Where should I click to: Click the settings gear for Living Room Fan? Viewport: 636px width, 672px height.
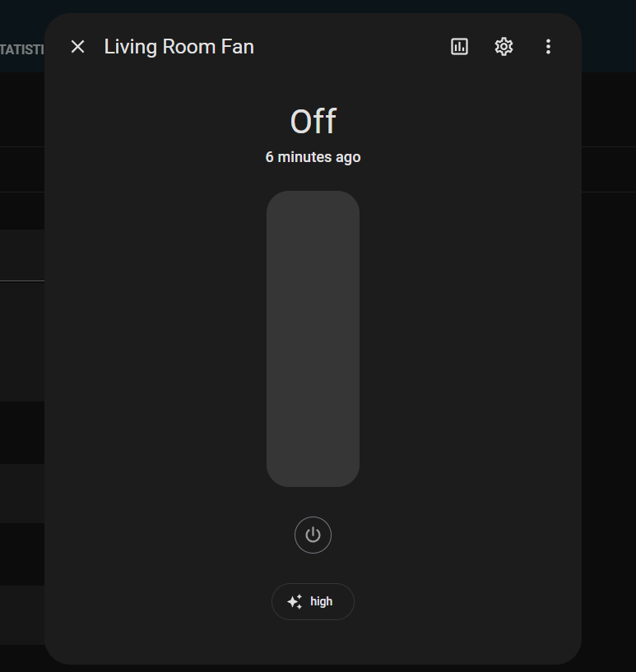tap(504, 47)
